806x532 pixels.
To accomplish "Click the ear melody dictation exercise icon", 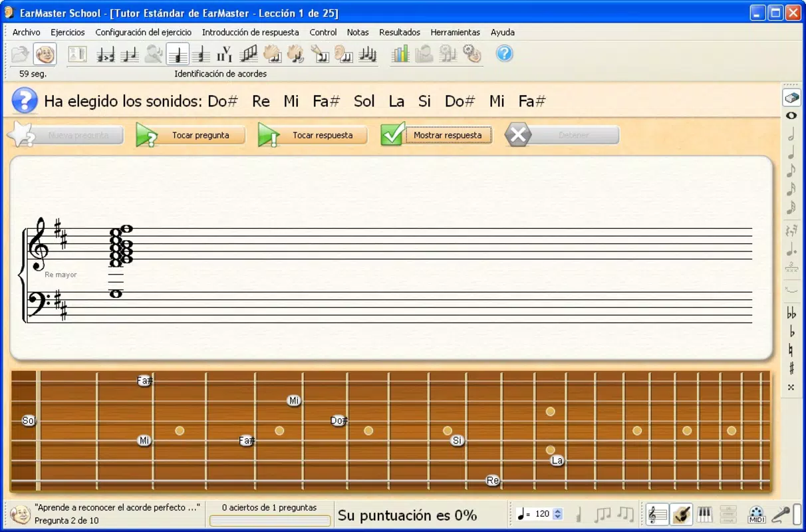I will 344,54.
